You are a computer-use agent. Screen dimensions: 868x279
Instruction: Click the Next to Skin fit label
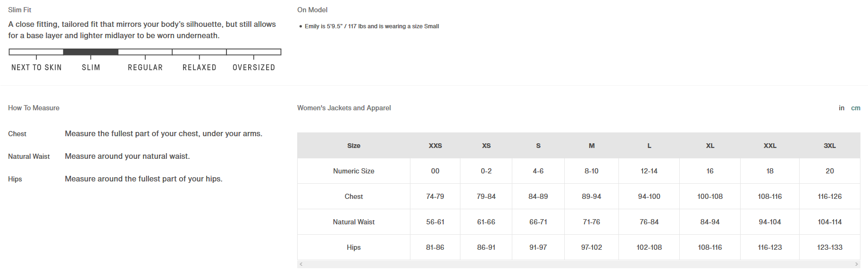[36, 67]
